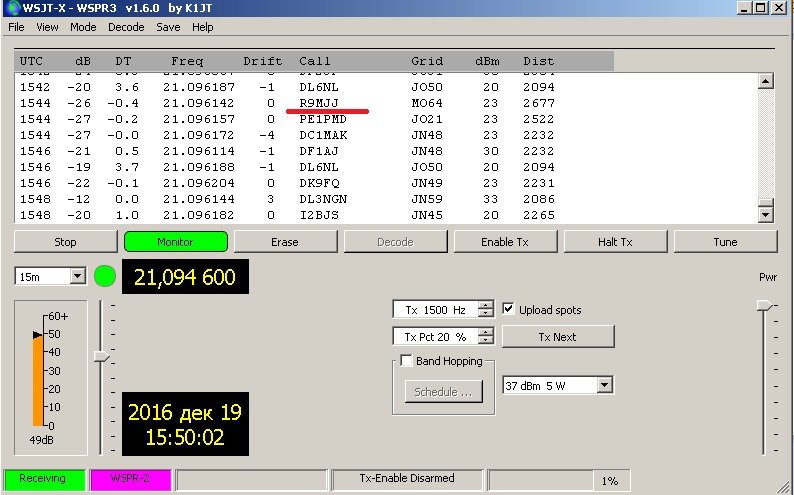Viewport: 794px width, 495px height.
Task: Click the Tx Pct 20 % field
Action: 435,337
